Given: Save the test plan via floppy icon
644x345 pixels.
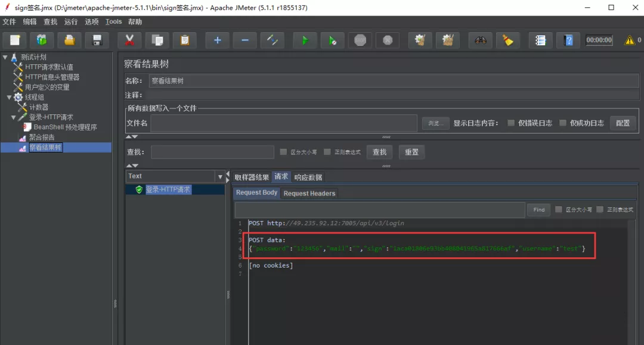Looking at the screenshot, I should pyautogui.click(x=97, y=40).
